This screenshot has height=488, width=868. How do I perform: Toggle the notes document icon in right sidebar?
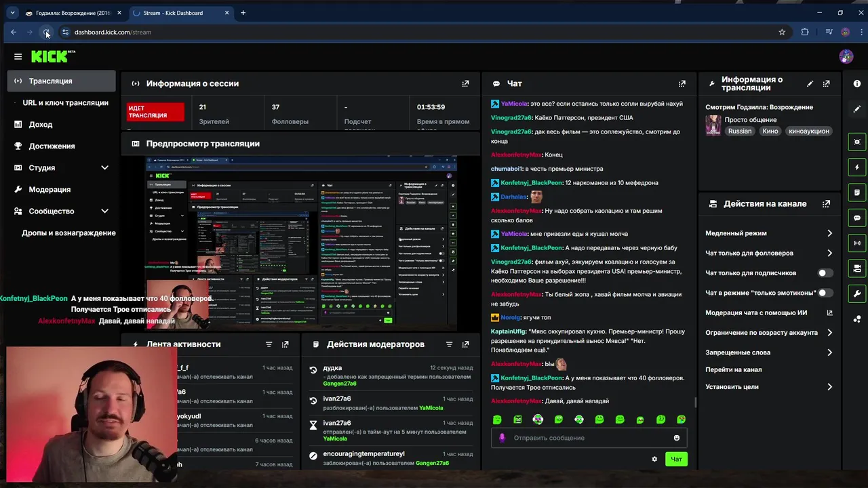(857, 192)
